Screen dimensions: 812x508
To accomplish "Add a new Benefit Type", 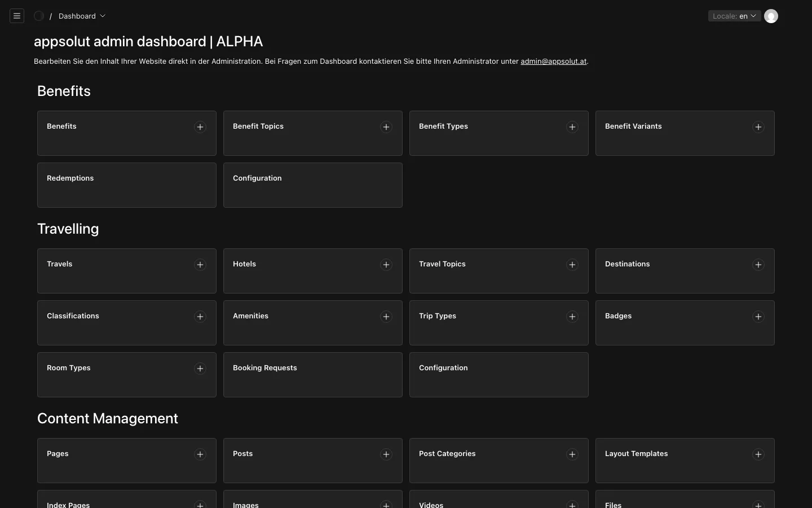I will [572, 127].
